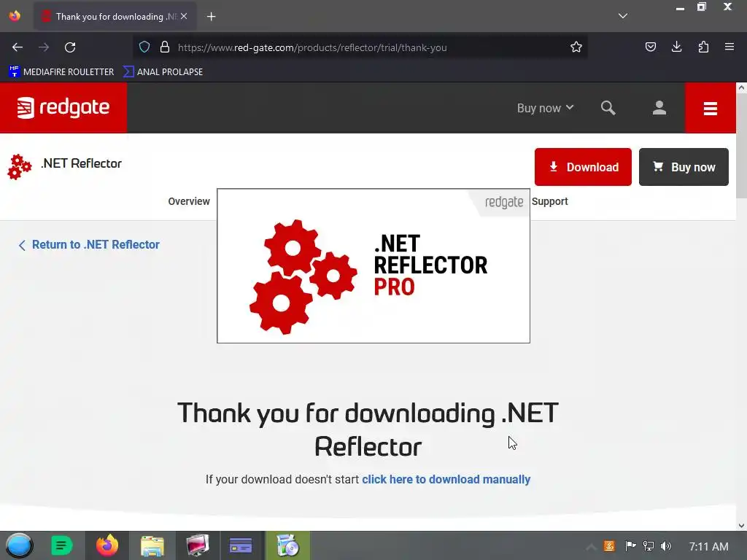The height and width of the screenshot is (560, 747).
Task: Open the tracking protection shield icon
Action: [x=144, y=47]
